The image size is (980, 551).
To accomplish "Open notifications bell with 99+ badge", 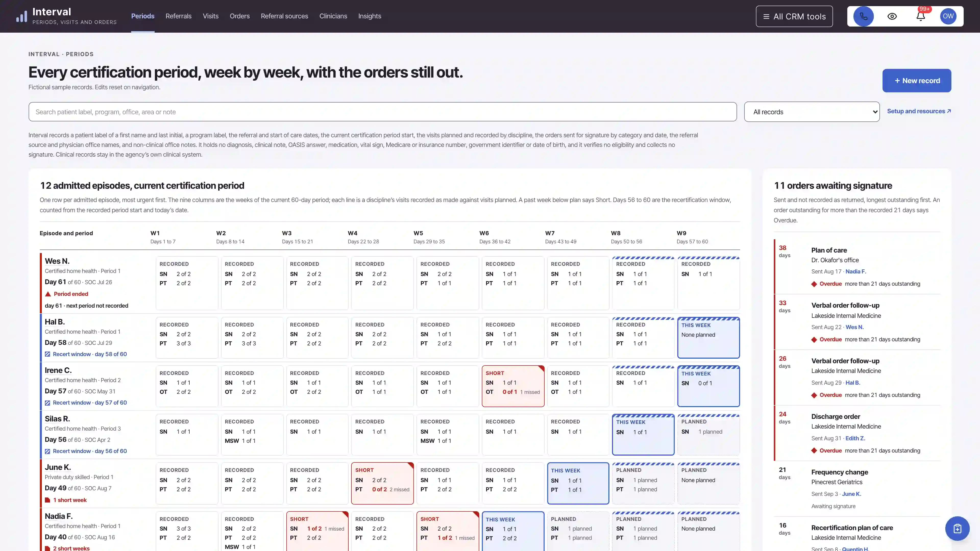I will pos(921,16).
